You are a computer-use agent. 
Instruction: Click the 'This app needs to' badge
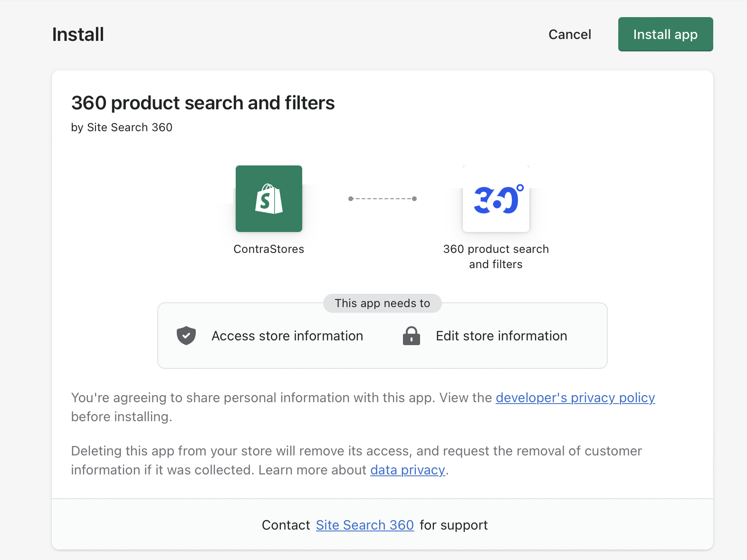pyautogui.click(x=382, y=303)
